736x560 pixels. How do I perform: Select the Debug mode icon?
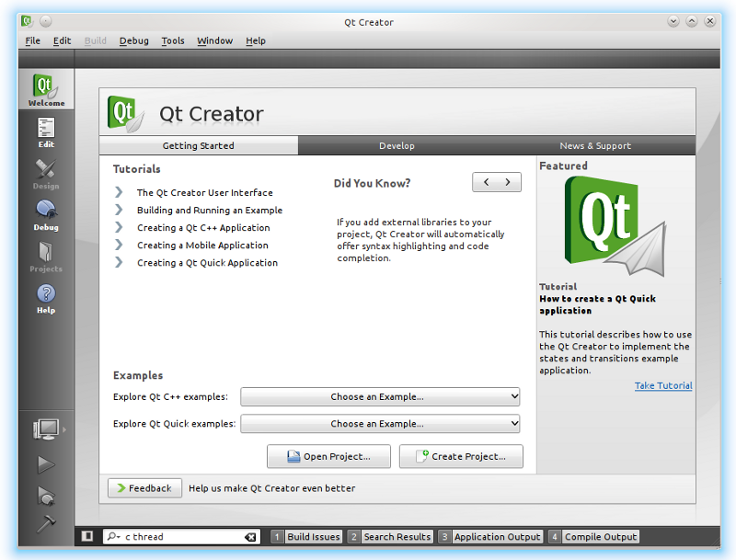[x=46, y=215]
